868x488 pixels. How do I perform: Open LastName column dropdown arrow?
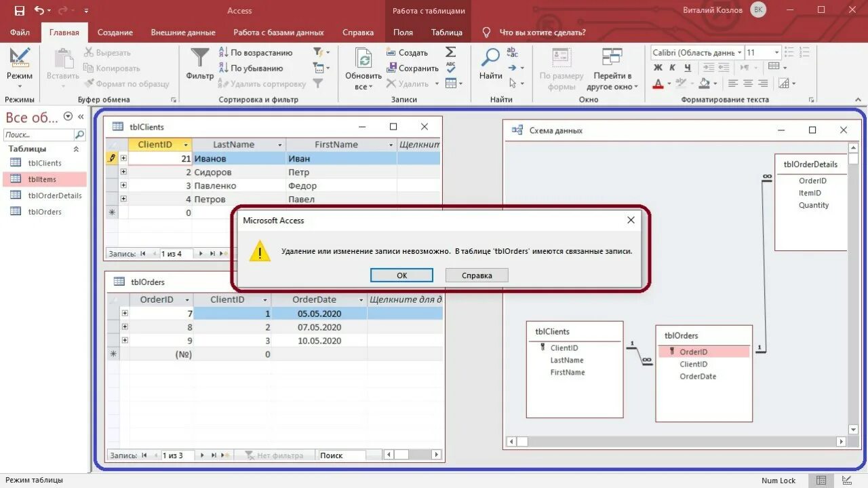[x=280, y=145]
